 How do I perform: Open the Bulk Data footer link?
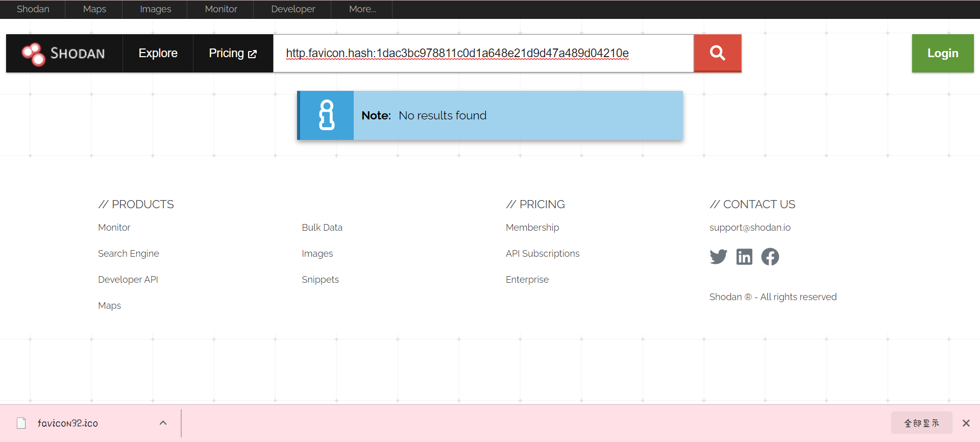point(322,228)
